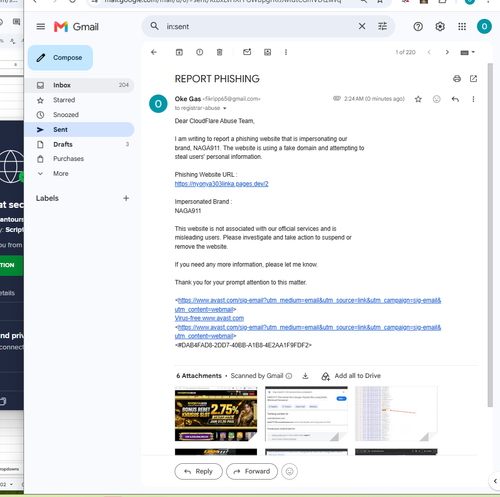The width and height of the screenshot is (500, 497).
Task: Open the toolbar More options menu
Action: click(x=286, y=52)
